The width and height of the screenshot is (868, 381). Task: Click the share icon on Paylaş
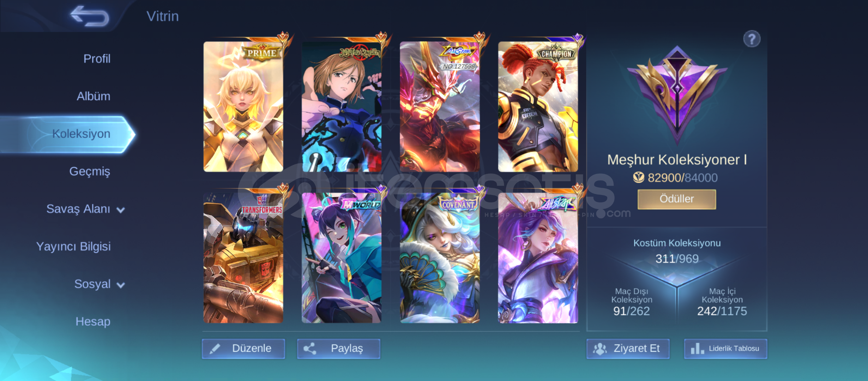click(310, 349)
